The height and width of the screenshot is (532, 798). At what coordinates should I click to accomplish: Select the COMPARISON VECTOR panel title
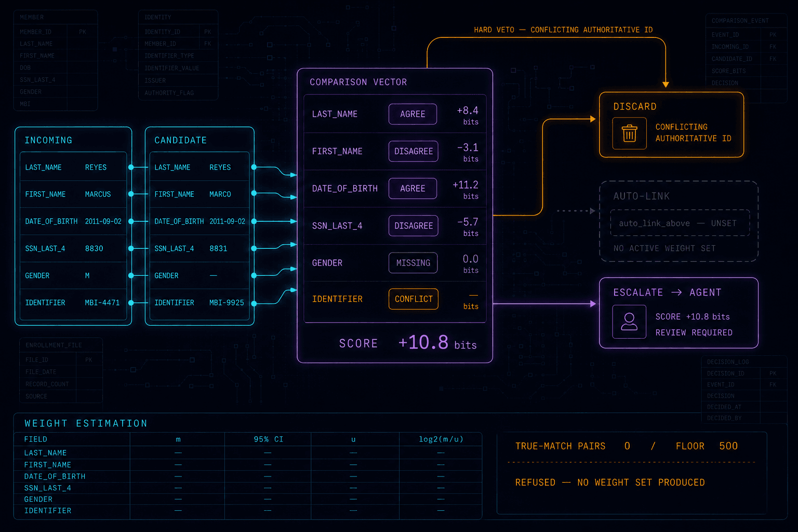(x=358, y=82)
